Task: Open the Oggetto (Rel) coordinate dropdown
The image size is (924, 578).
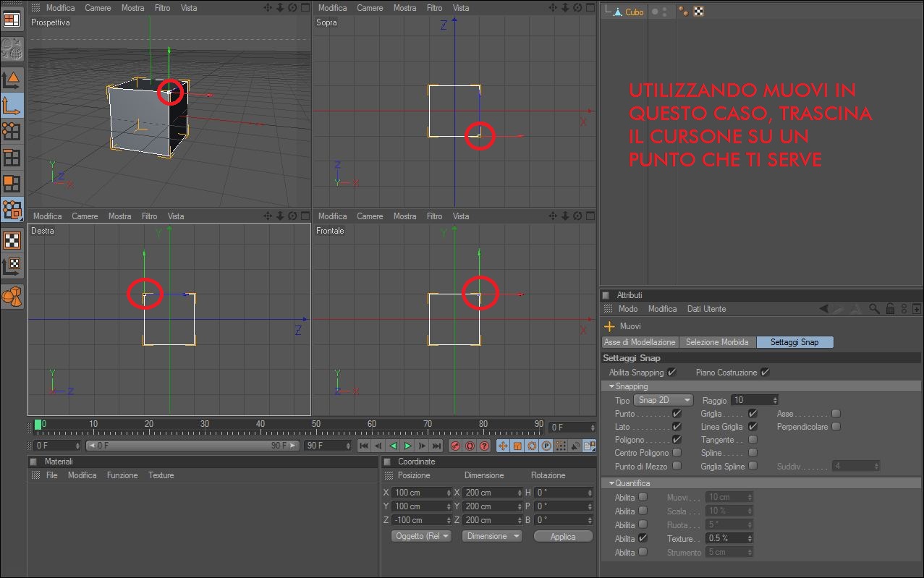Action: pyautogui.click(x=421, y=536)
